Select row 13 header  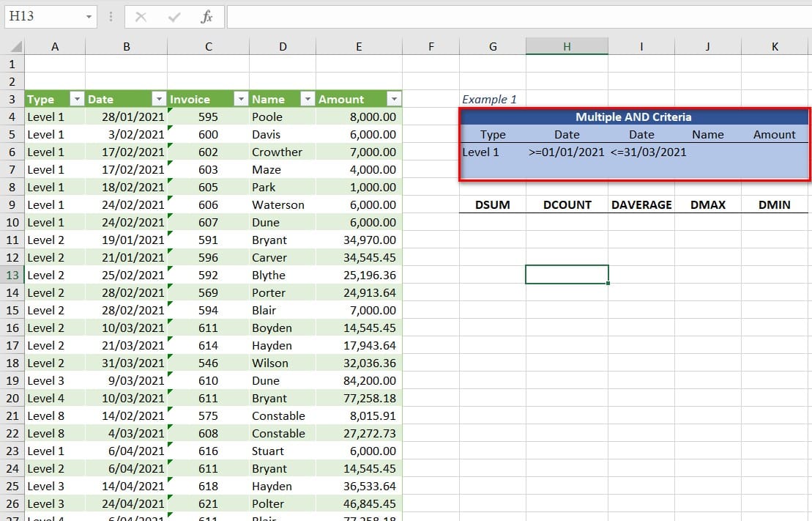click(12, 275)
